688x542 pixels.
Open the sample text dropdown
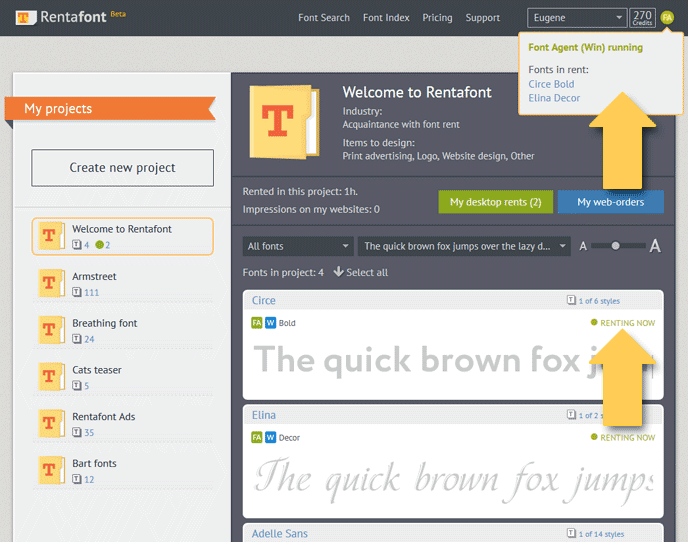(x=464, y=246)
